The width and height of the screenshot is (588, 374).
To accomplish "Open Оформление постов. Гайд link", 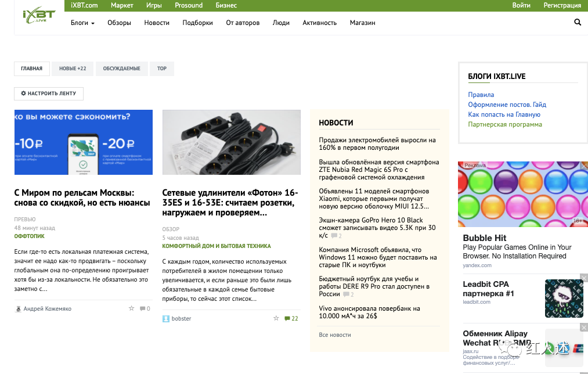I will click(507, 105).
